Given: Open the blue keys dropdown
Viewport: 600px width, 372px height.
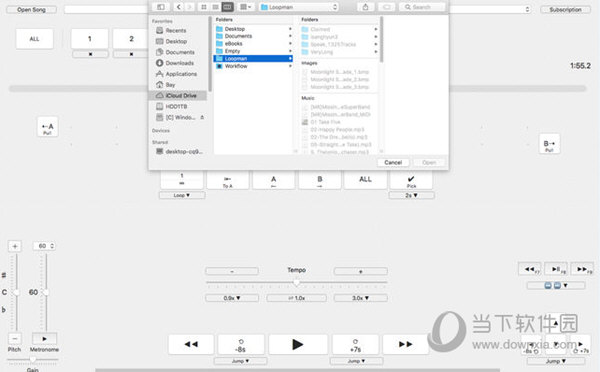Looking at the screenshot, I should (x=556, y=286).
